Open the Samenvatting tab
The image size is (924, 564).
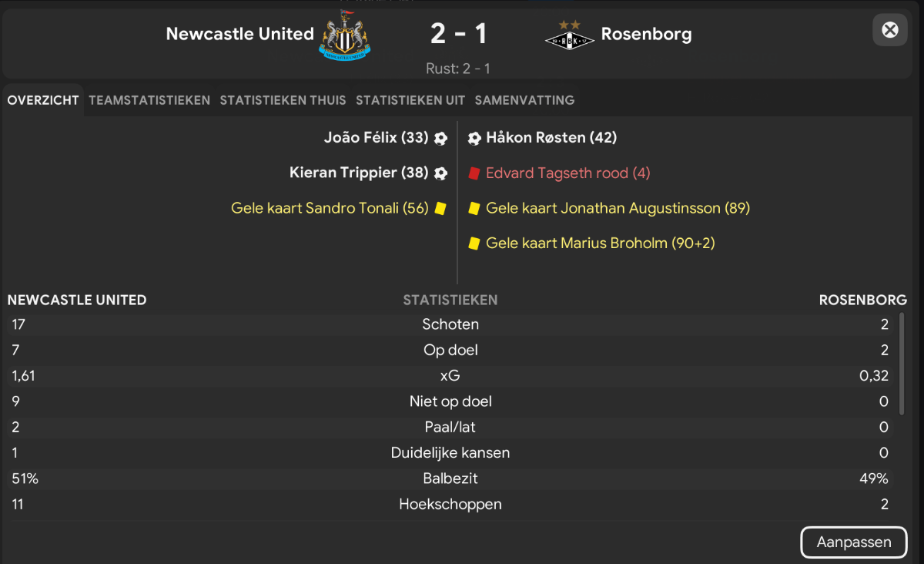point(524,100)
